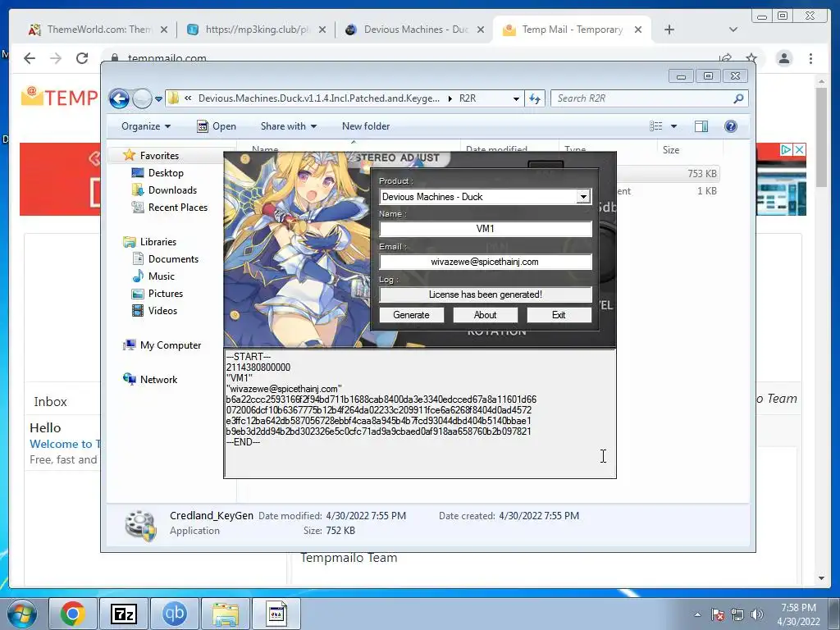Switch to mp3king.club Chrome tab

pos(257,30)
